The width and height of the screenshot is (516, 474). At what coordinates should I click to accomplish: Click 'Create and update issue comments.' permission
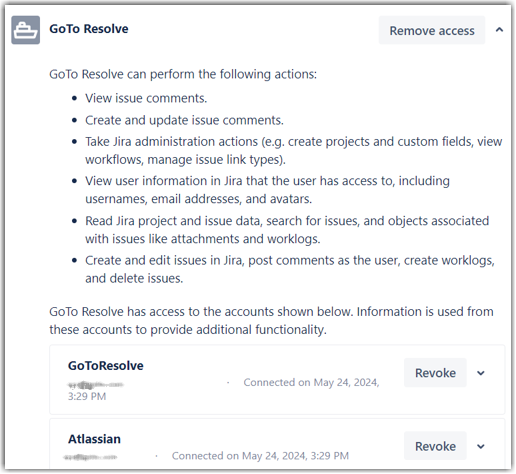[184, 120]
